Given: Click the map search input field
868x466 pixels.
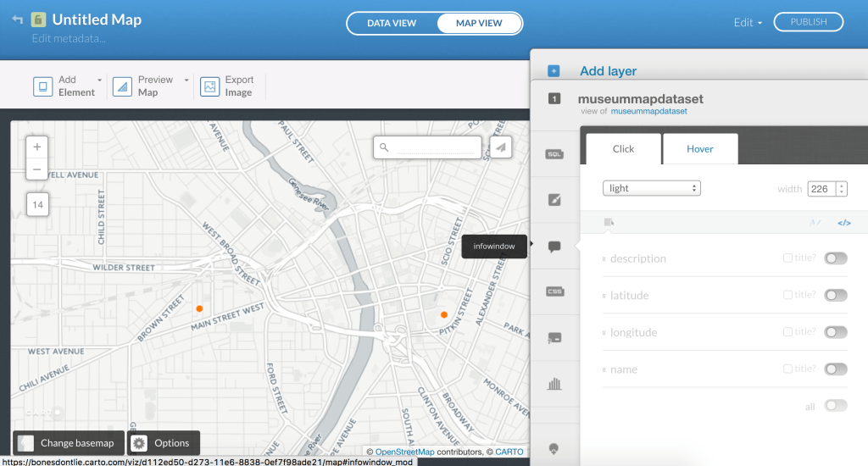Looking at the screenshot, I should (437, 147).
